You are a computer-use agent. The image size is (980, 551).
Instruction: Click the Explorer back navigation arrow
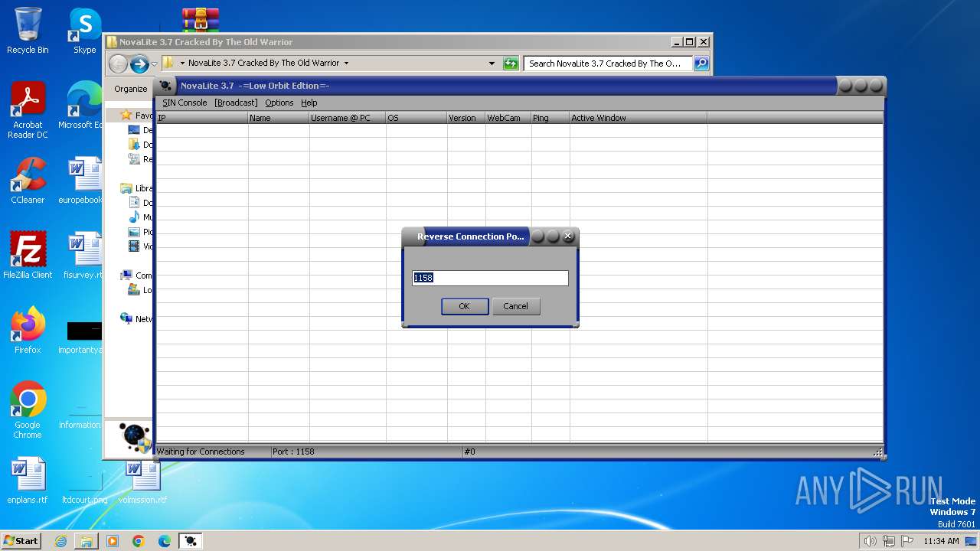pyautogui.click(x=118, y=64)
